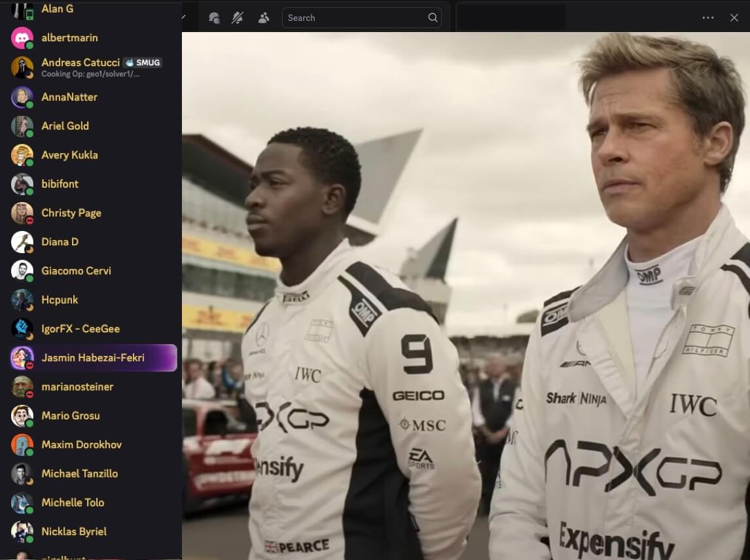Click the activity badge on Hcpunk's avatar

[x=29, y=307]
